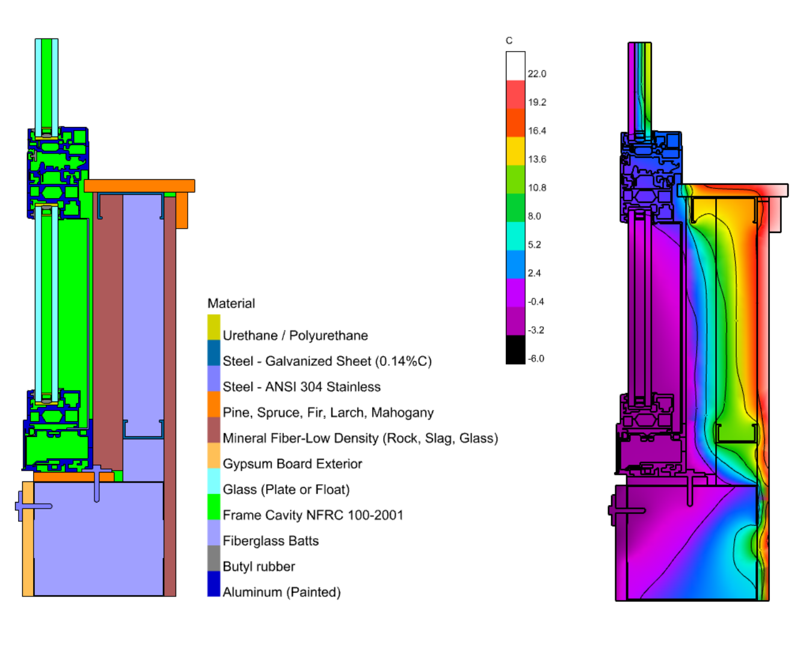Click the black segment of temperature color bar
The image size is (812, 650).
tap(515, 350)
